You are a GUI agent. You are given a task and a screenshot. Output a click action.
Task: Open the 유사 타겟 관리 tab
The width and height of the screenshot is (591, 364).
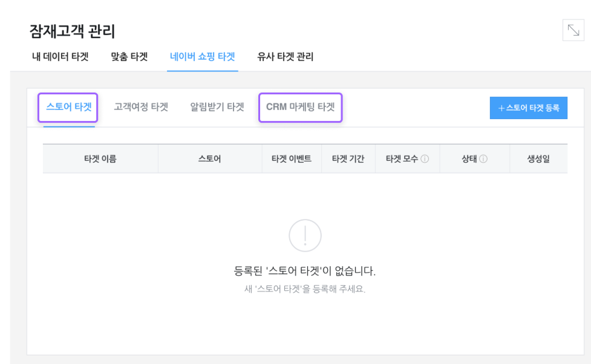(x=286, y=57)
